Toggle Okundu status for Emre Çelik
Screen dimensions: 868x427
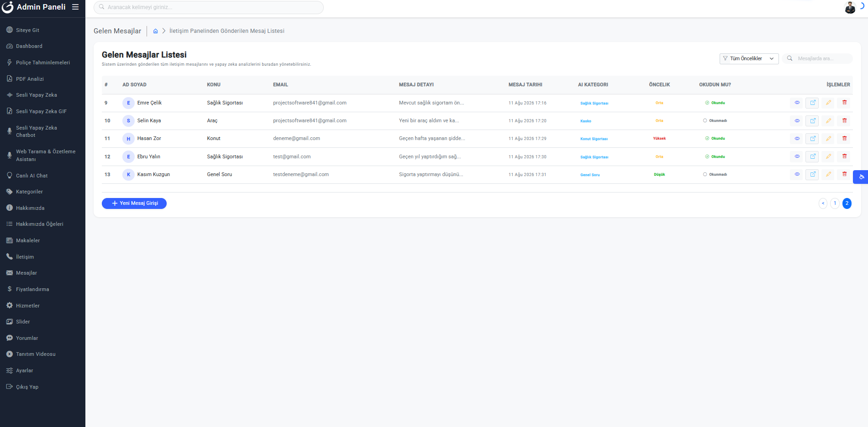715,103
